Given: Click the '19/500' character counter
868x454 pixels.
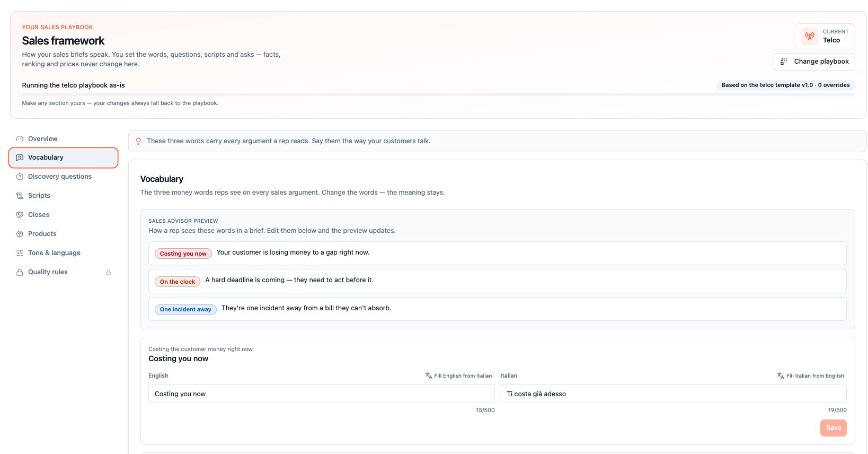Looking at the screenshot, I should pos(837,410).
